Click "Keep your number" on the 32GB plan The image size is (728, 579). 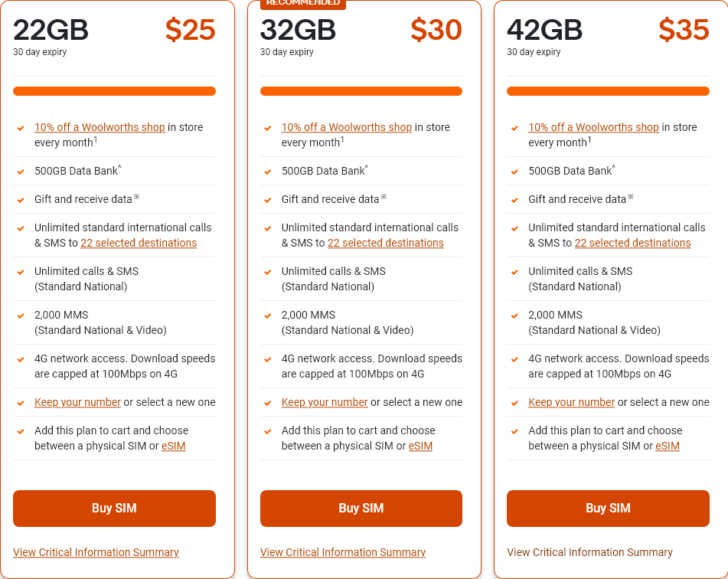click(x=324, y=402)
